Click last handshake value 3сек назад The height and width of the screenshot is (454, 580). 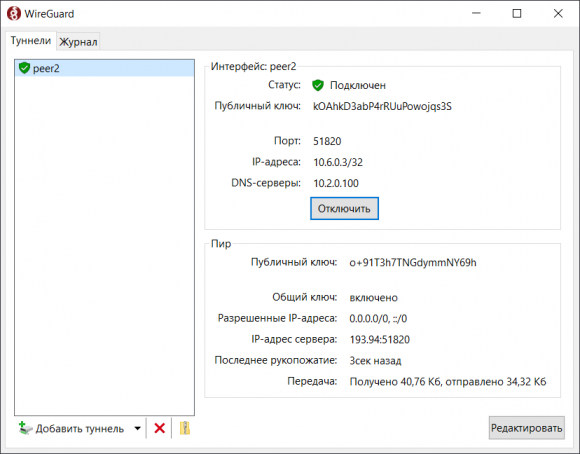point(375,361)
